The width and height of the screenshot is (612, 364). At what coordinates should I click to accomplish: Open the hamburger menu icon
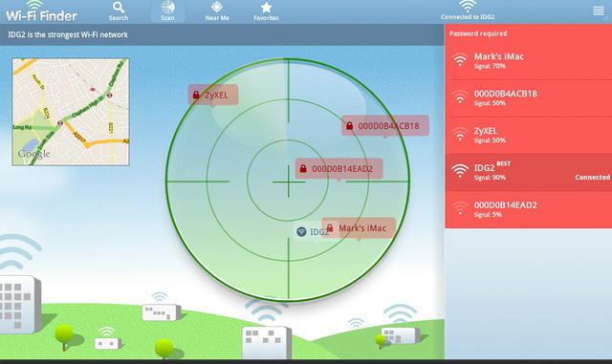tap(598, 11)
